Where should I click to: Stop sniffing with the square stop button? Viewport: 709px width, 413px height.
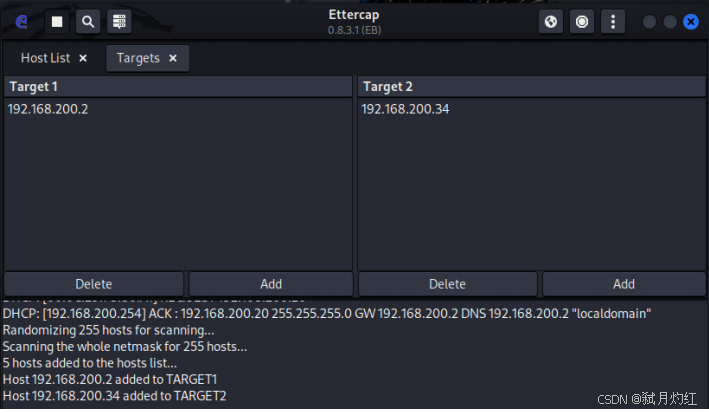57,21
